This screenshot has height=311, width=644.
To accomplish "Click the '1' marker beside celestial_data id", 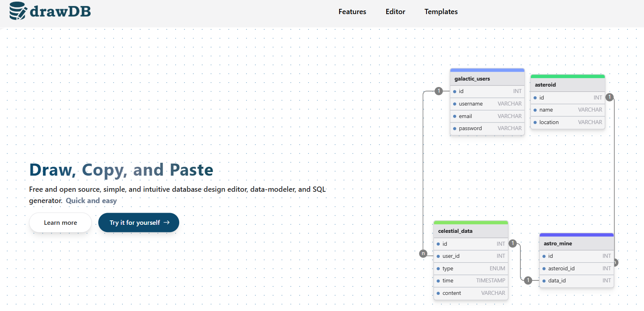I will [512, 243].
